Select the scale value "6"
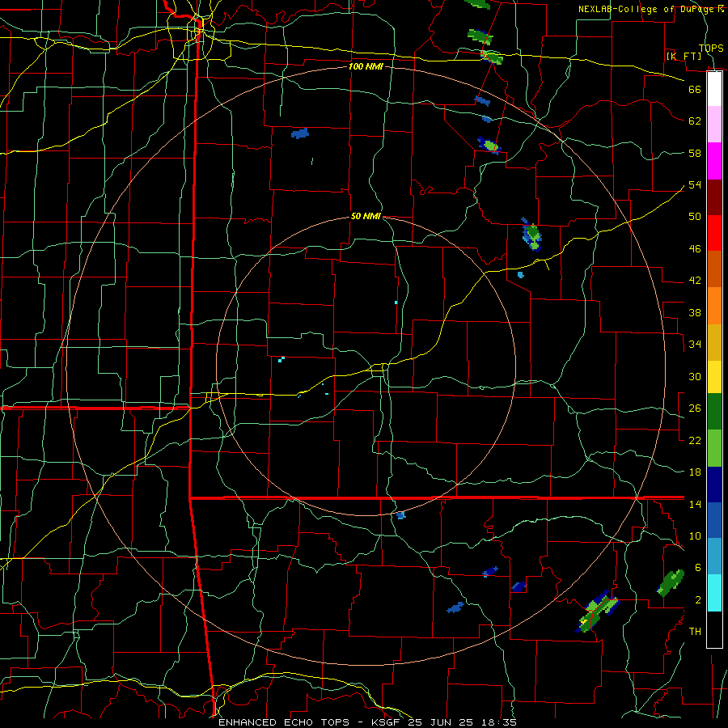The image size is (728, 728). (x=698, y=568)
